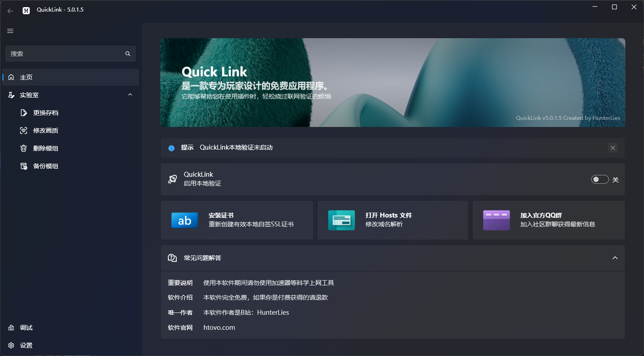
Task: Click the purple QQ group icon
Action: (497, 220)
